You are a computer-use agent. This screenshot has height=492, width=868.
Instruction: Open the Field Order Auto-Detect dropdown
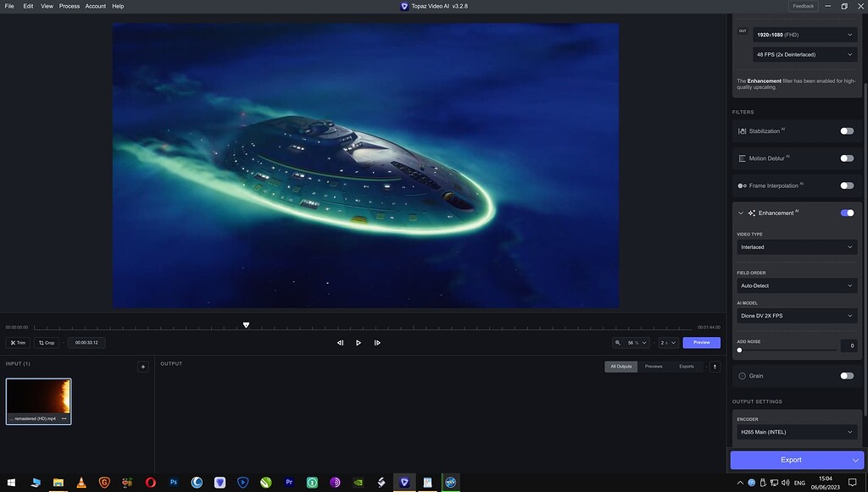(x=797, y=286)
